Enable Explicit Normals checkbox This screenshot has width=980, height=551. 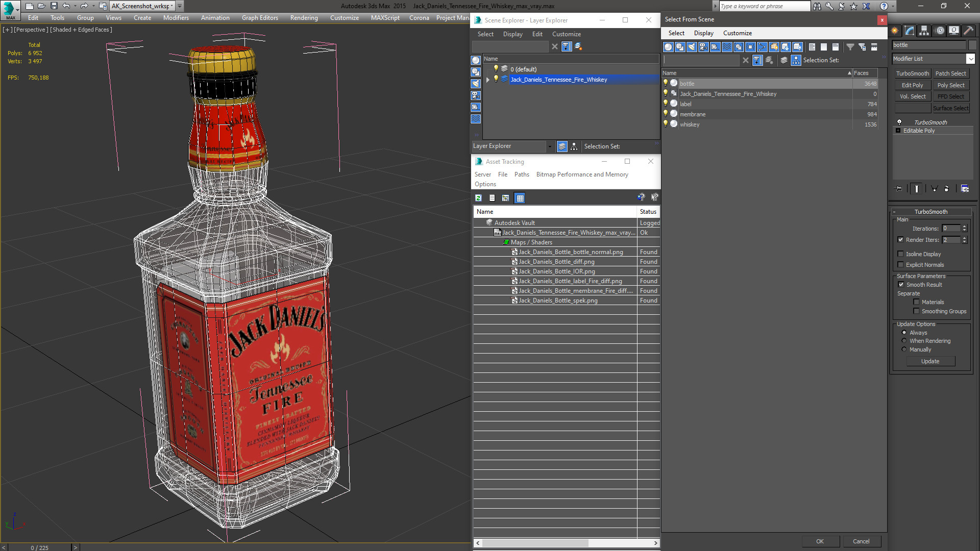[900, 265]
